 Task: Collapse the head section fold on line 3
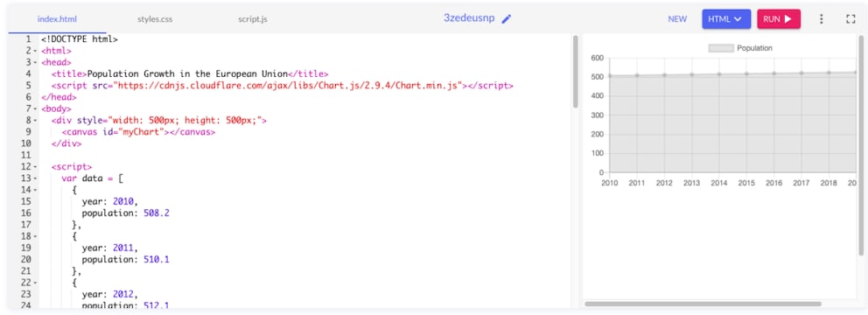35,62
